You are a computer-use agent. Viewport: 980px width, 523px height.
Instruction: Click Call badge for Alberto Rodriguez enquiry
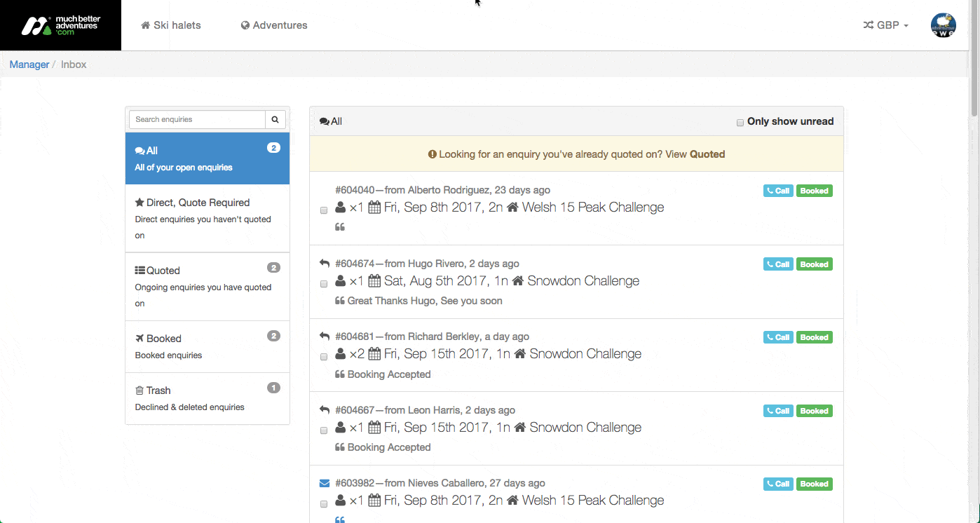coord(778,191)
